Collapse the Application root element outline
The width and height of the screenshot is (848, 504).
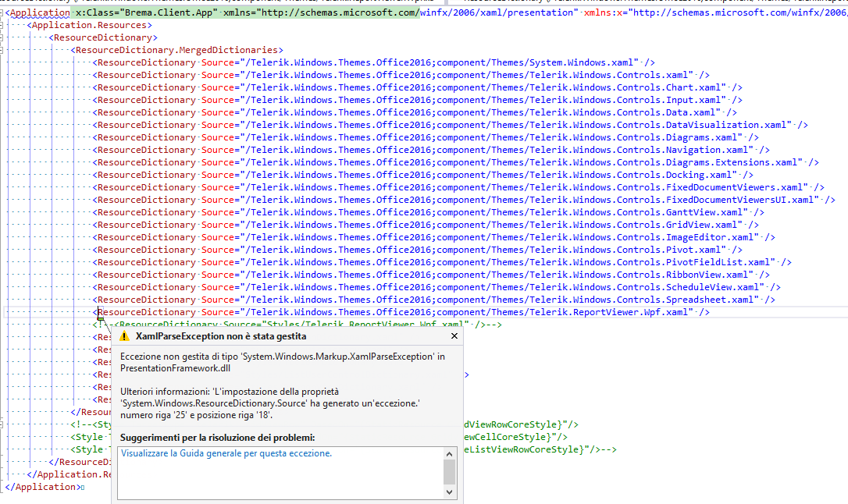pyautogui.click(x=2, y=13)
